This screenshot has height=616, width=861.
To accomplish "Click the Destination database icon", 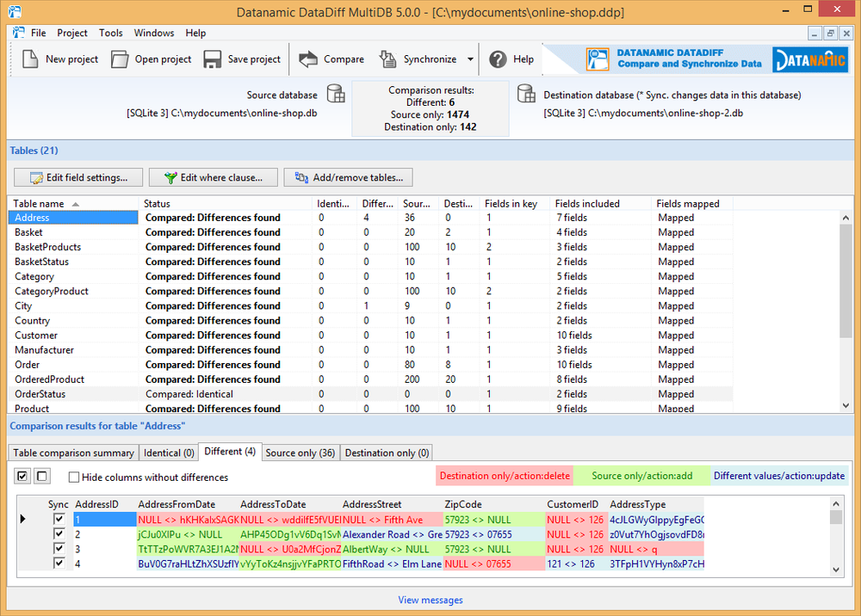I will 527,95.
